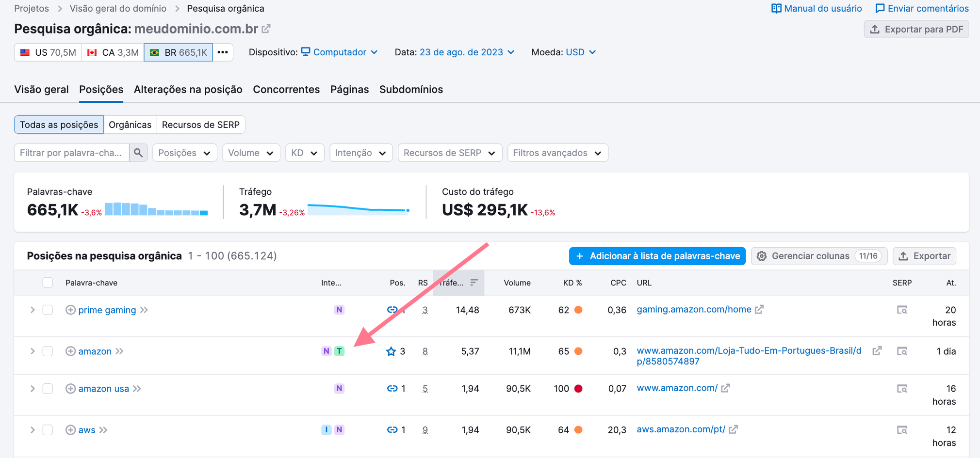Image resolution: width=980 pixels, height=458 pixels.
Task: Click the star SERP feature icon in amazon row
Action: point(391,351)
